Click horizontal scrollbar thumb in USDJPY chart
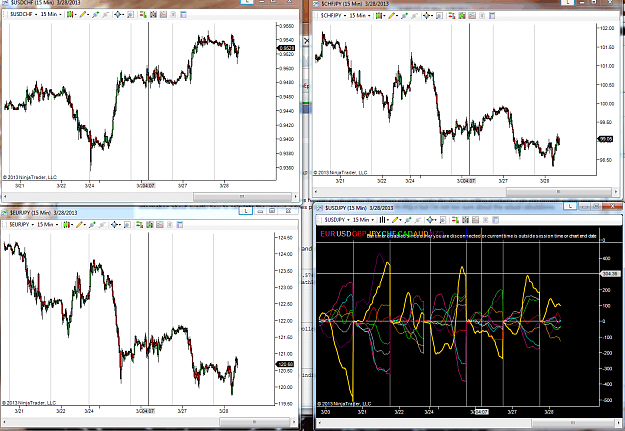Image resolution: width=625 pixels, height=431 pixels. [572, 423]
